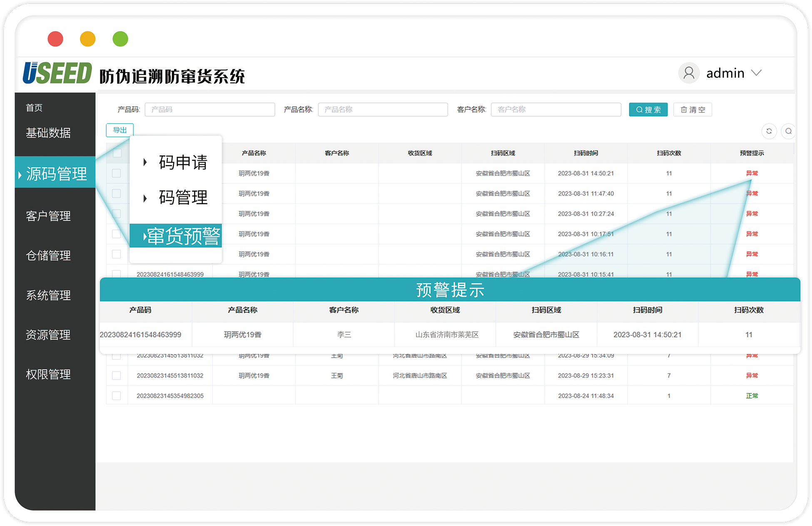Click the admin user avatar icon
Screen dimensions: 812x526
689,73
